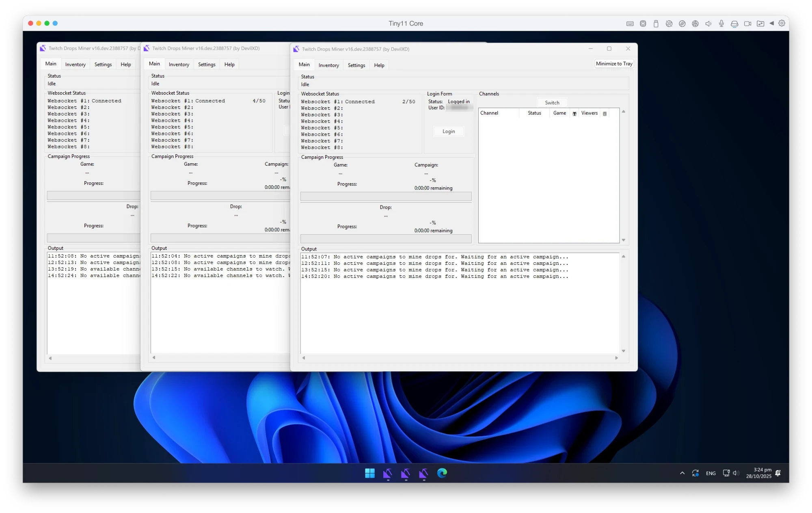Click the microphone icon in VM toolbar
812x513 pixels.
click(x=721, y=24)
